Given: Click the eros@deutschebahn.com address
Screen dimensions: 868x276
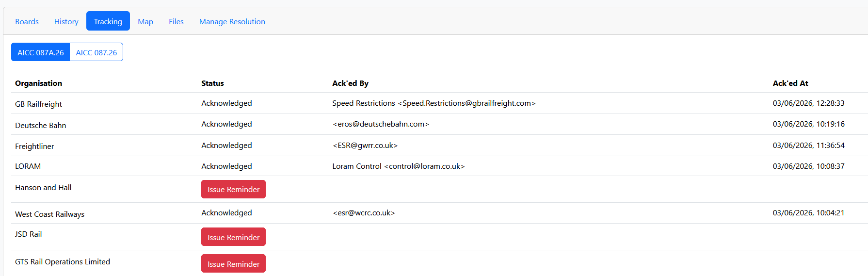Looking at the screenshot, I should pos(381,124).
